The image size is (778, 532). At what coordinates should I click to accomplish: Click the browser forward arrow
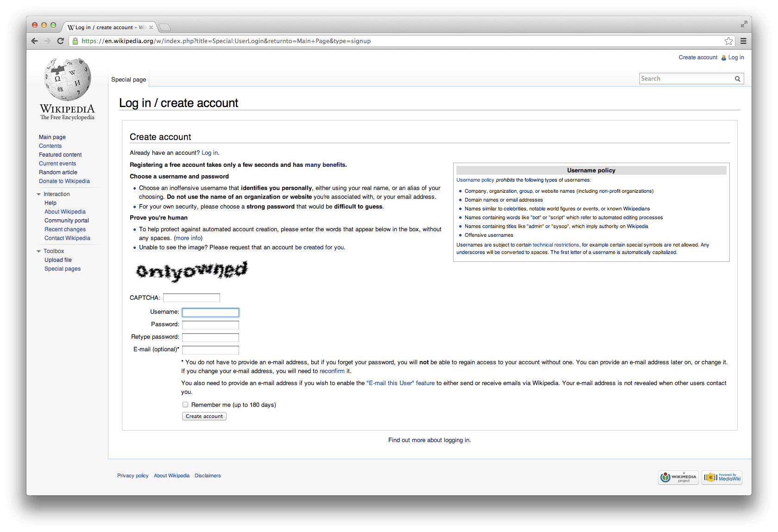(47, 41)
